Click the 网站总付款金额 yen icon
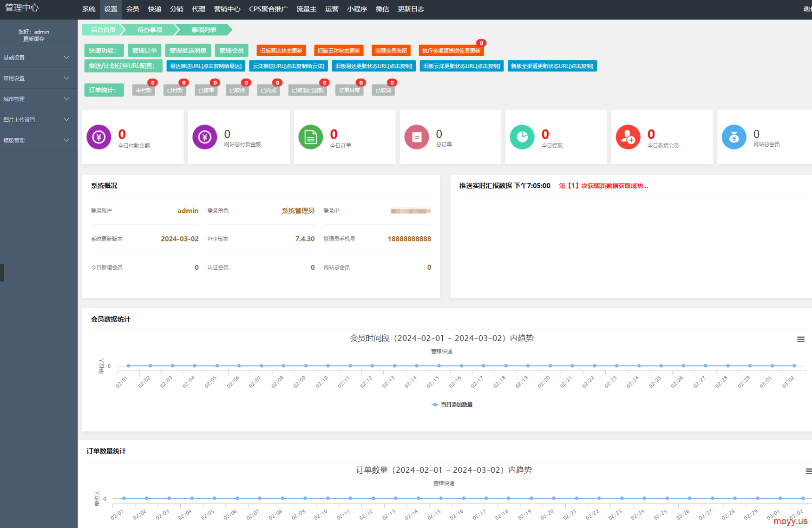Screen dimensions: 812x528 (x=205, y=137)
